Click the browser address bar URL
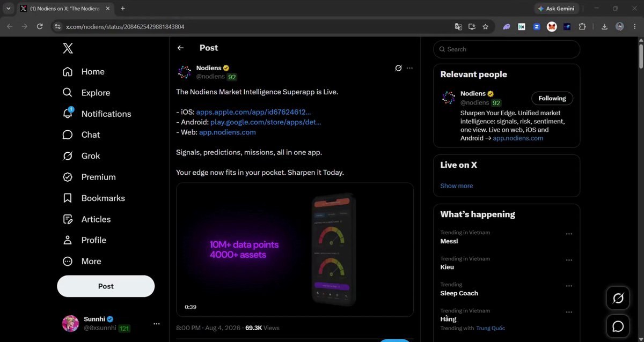This screenshot has width=644, height=342. point(125,26)
